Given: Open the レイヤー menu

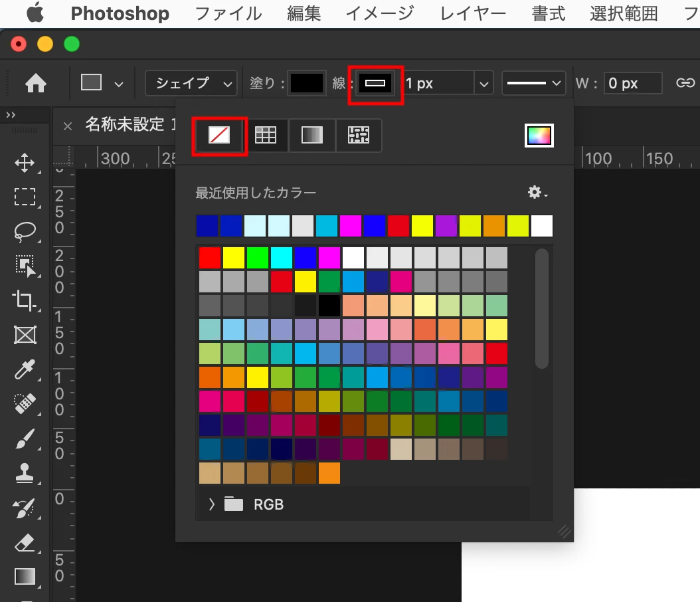Looking at the screenshot, I should point(473,13).
